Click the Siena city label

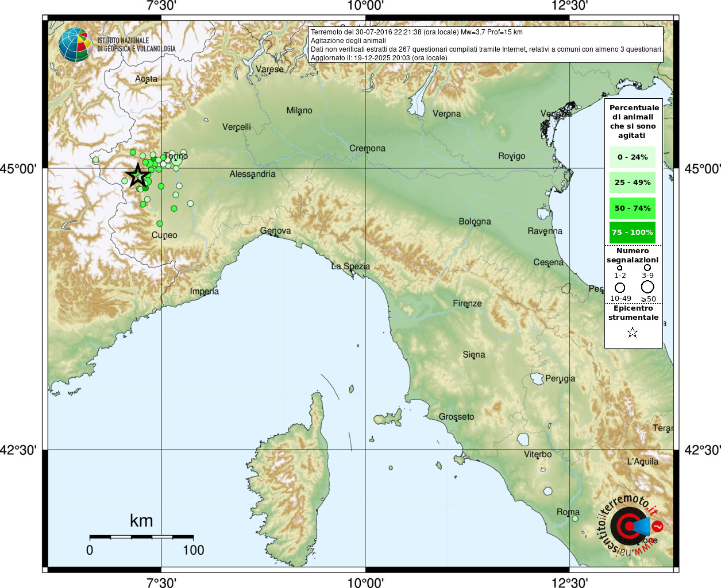pyautogui.click(x=474, y=355)
